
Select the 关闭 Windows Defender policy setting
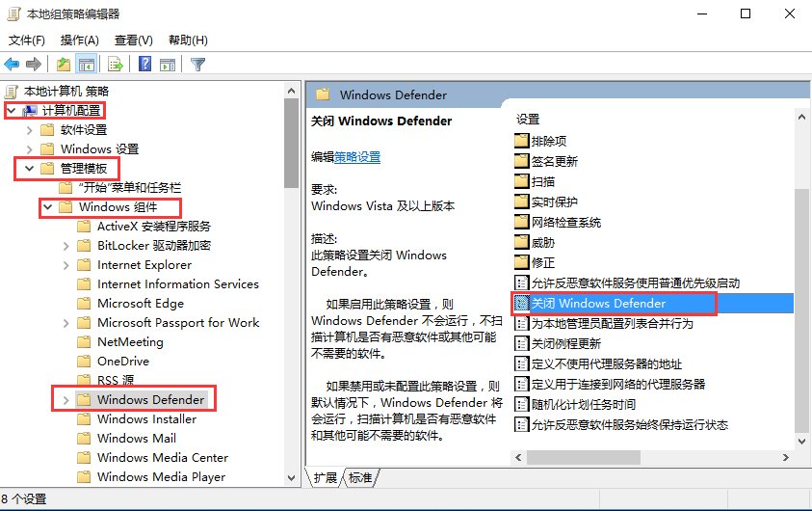click(597, 304)
